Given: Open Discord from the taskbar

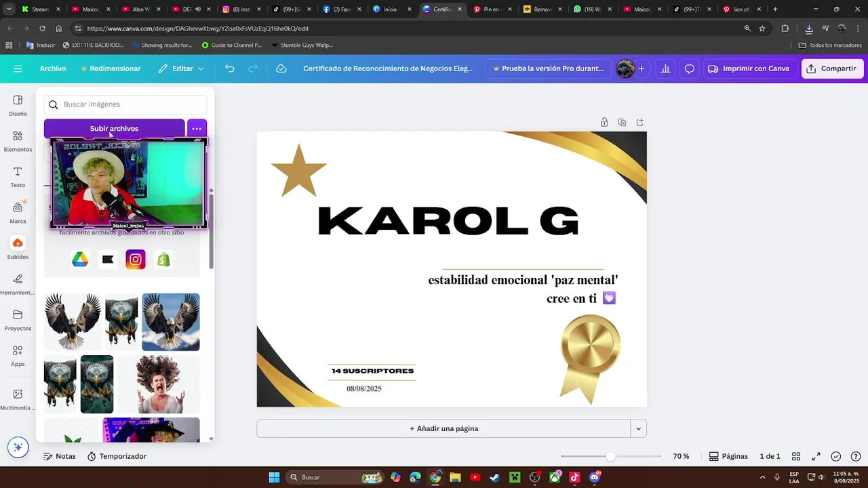Looking at the screenshot, I should click(595, 477).
